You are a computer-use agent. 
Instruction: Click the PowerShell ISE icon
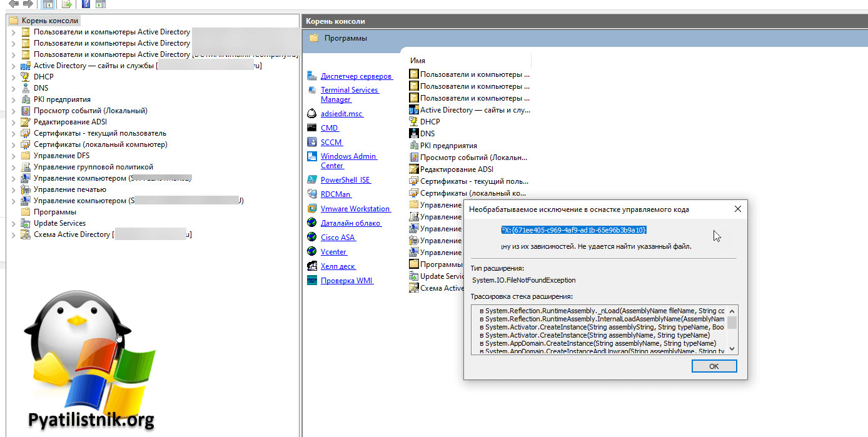312,179
